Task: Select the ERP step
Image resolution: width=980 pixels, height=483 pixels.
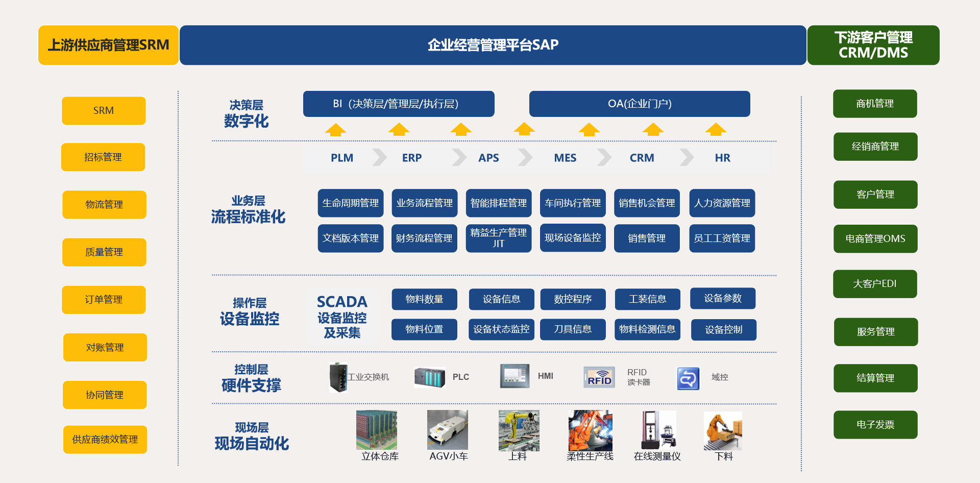Action: pyautogui.click(x=412, y=158)
